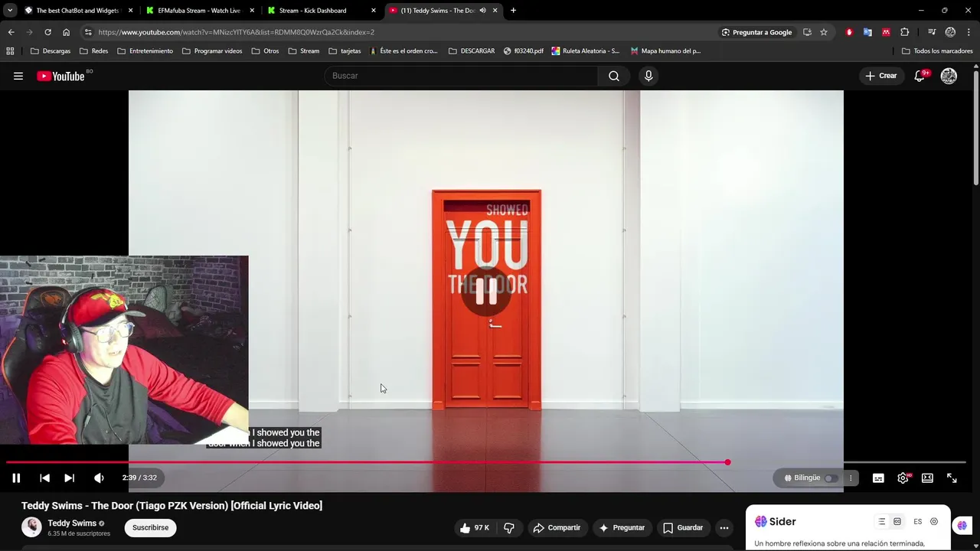Open the extensions puzzle piece menu
980x551 pixels.
click(905, 32)
